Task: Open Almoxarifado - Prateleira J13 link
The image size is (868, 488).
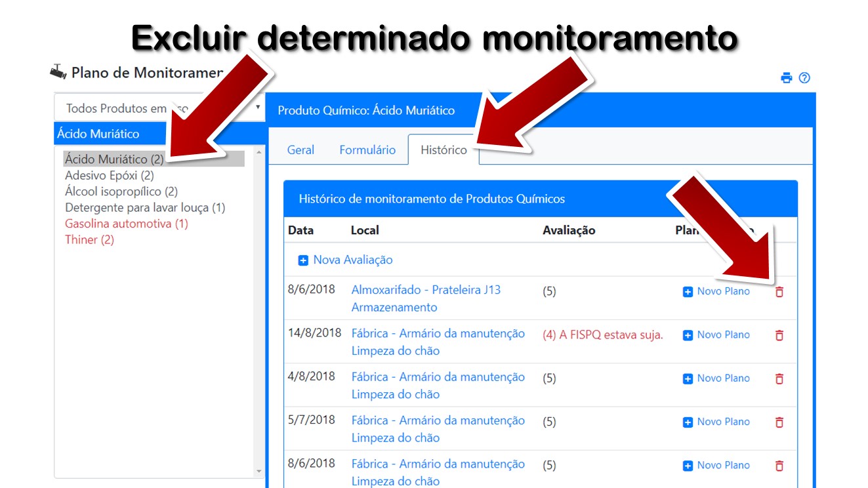Action: [x=426, y=289]
